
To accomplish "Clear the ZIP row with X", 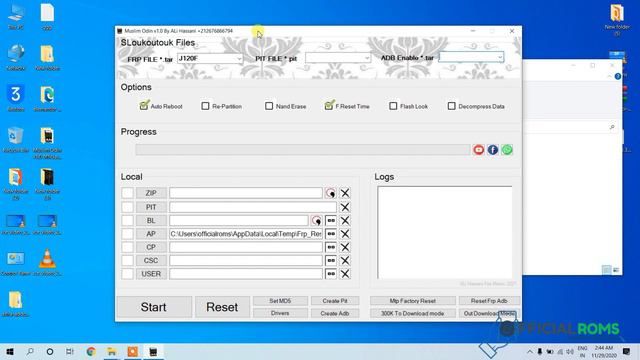I will pyautogui.click(x=345, y=193).
